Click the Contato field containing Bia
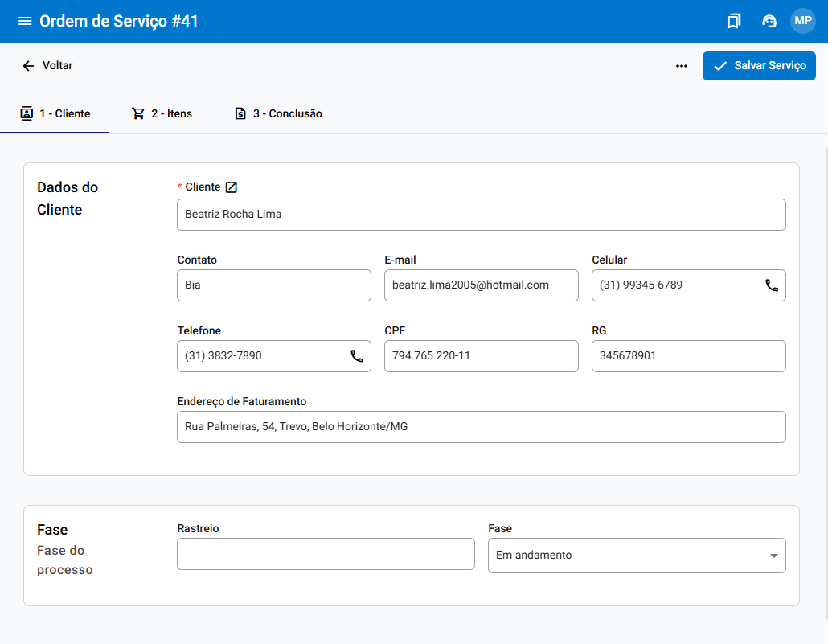Screen dimensions: 828x644 click(x=273, y=285)
